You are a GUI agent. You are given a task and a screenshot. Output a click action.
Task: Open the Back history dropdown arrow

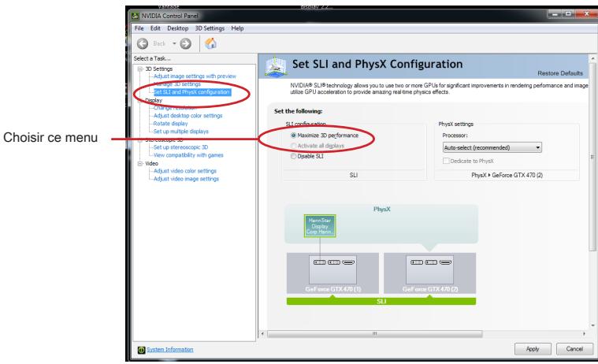point(174,43)
